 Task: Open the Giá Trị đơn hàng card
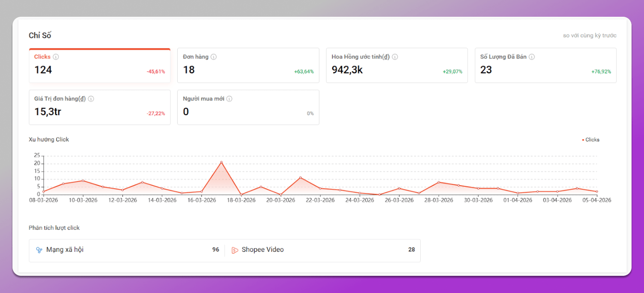pos(100,107)
